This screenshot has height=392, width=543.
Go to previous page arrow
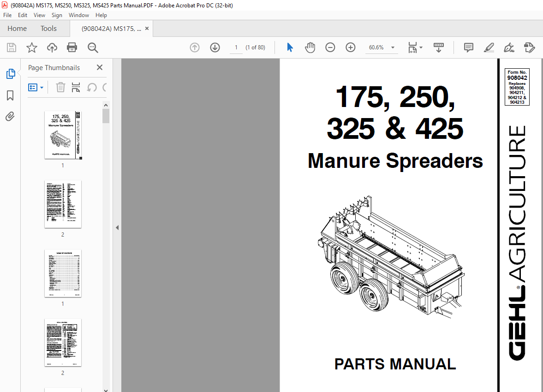click(195, 48)
